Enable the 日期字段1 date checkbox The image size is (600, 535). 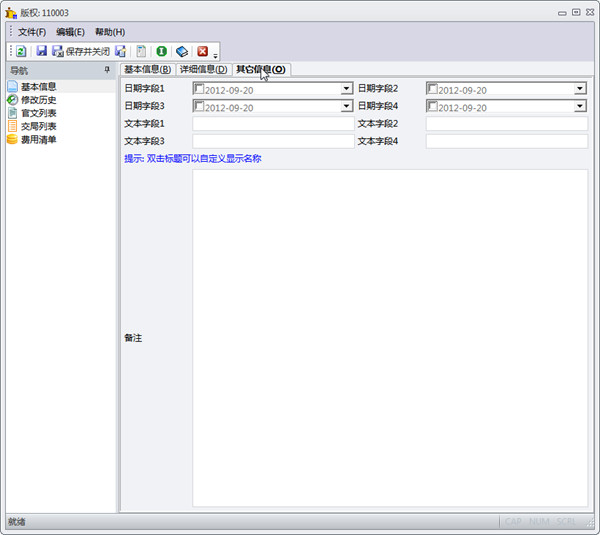tap(199, 88)
